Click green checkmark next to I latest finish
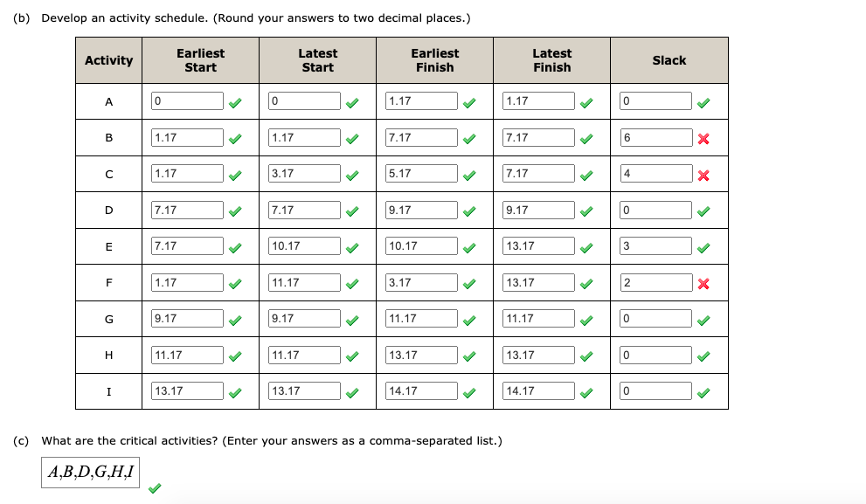This screenshot has height=504, width=866. [586, 392]
